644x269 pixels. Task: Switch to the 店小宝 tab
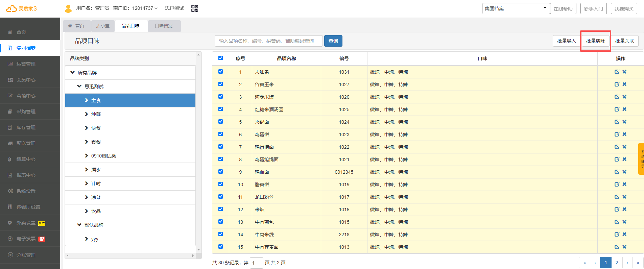pyautogui.click(x=103, y=26)
